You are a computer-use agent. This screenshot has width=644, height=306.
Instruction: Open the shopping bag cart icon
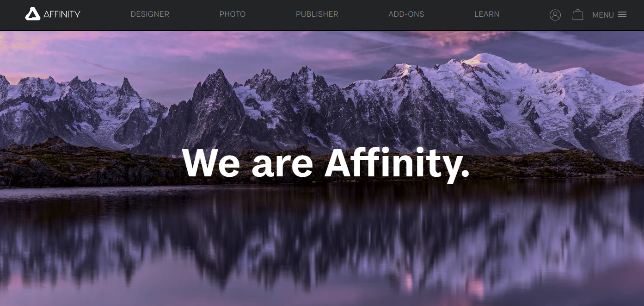(577, 15)
